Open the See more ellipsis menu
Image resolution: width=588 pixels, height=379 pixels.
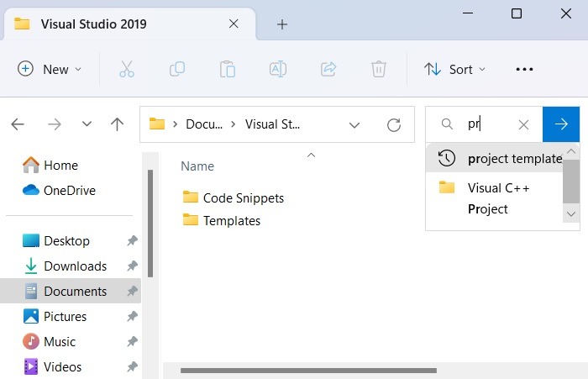[524, 69]
